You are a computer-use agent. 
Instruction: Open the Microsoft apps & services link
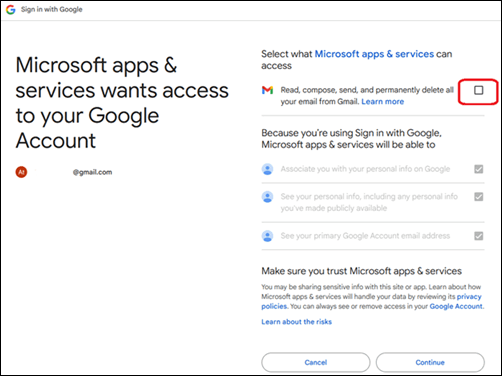[x=374, y=54]
